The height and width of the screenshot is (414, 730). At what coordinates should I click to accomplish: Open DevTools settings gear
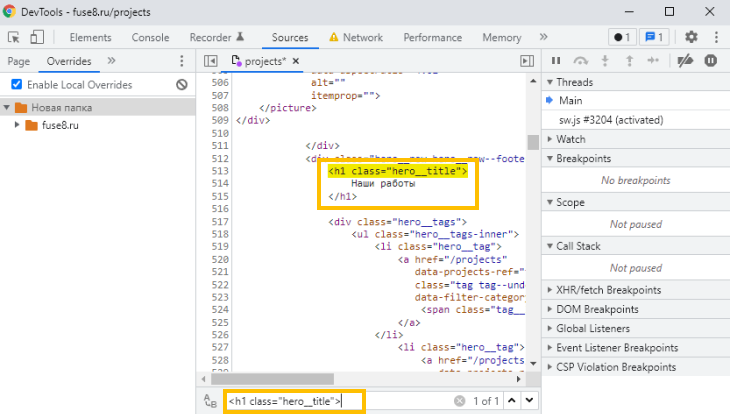[x=691, y=37]
